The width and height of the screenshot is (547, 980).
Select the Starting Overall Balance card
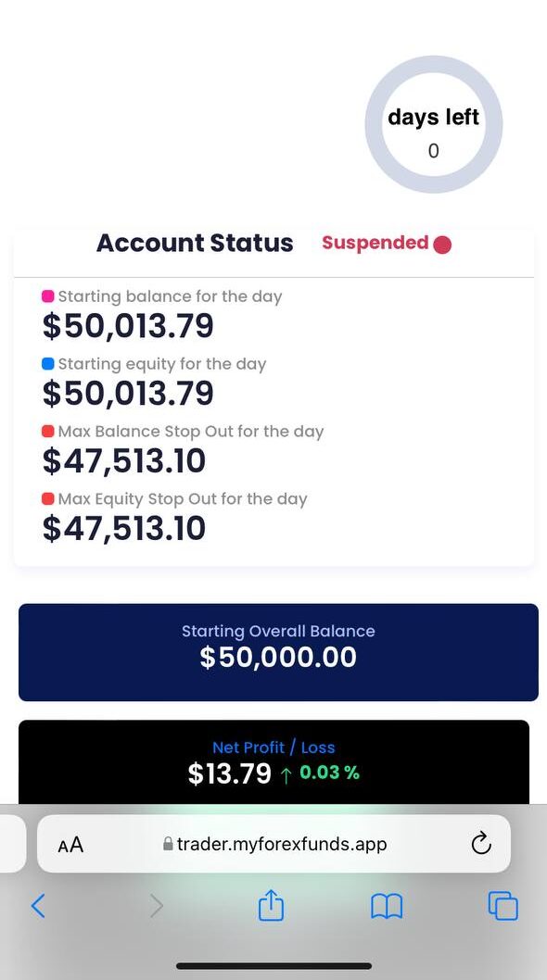tap(278, 652)
